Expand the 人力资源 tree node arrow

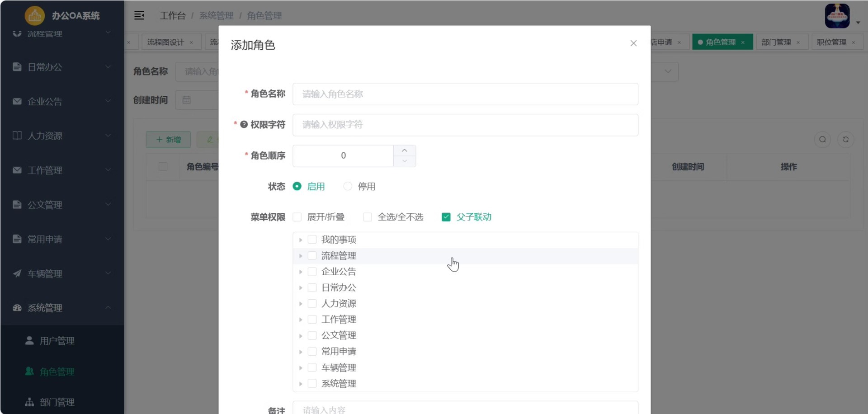point(301,304)
